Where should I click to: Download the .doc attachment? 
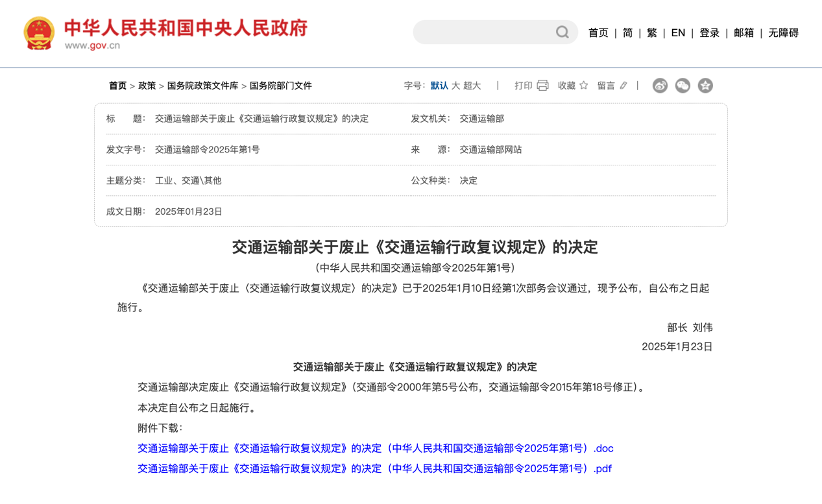click(x=375, y=448)
